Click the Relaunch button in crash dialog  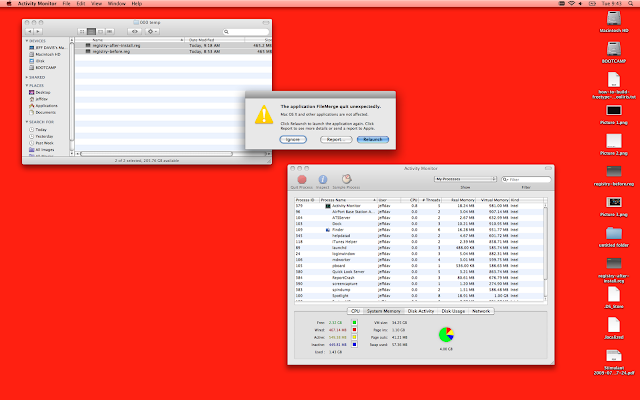tap(373, 140)
